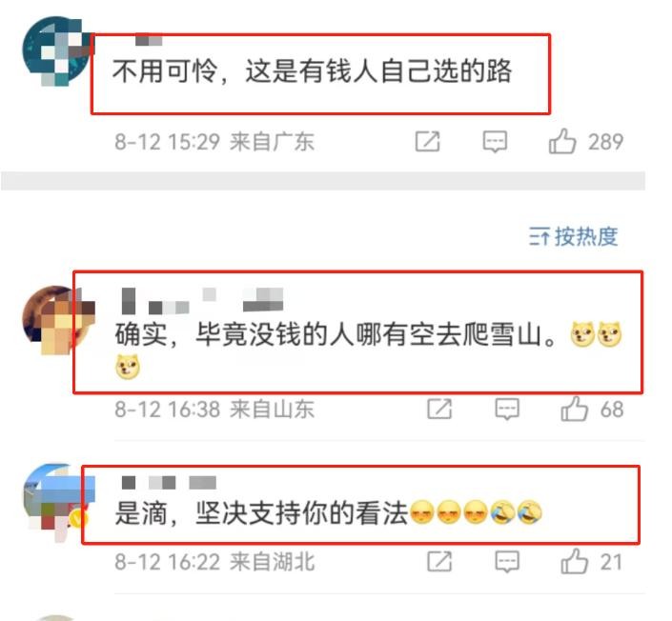The image size is (672, 621).
Task: Open comment 不用可怜，这是有钱人自己选的路
Action: 313,71
